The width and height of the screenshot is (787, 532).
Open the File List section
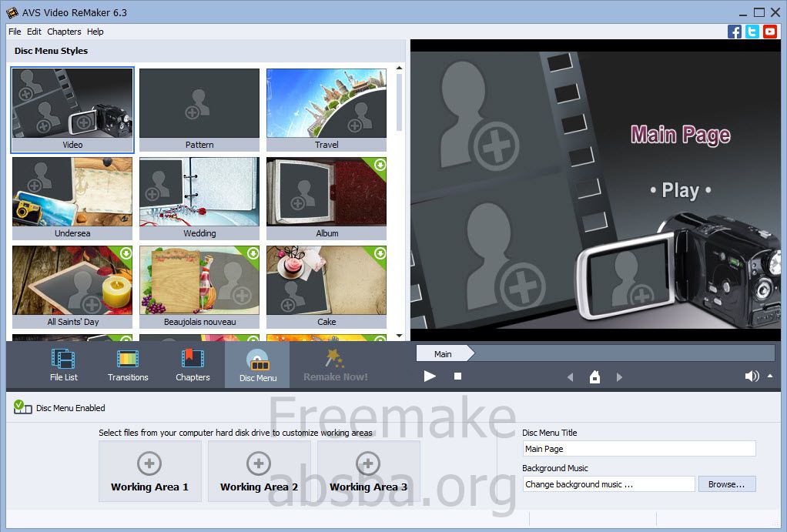(64, 365)
